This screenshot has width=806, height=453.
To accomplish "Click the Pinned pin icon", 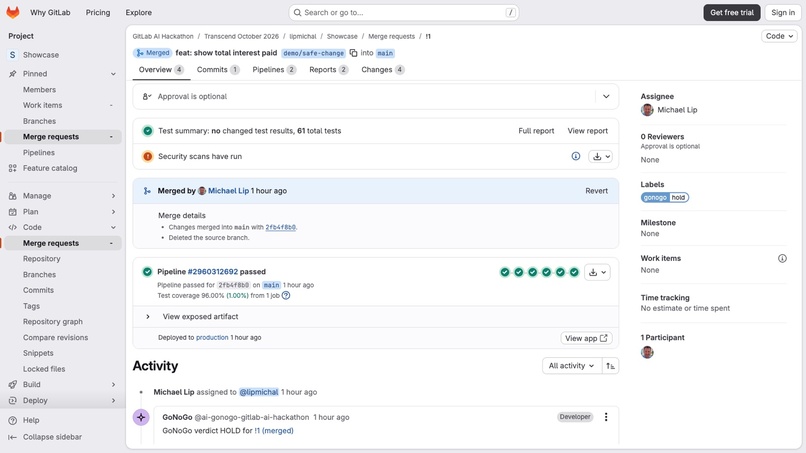I will pyautogui.click(x=13, y=74).
